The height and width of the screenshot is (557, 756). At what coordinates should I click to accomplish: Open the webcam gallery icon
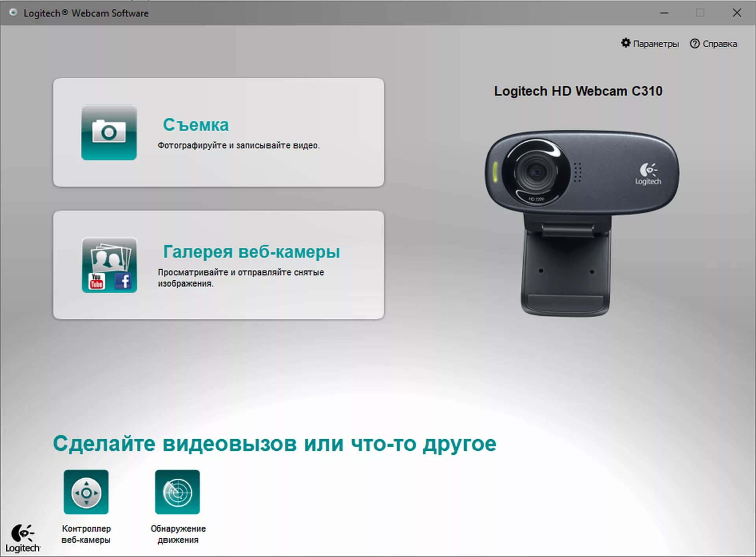(109, 265)
